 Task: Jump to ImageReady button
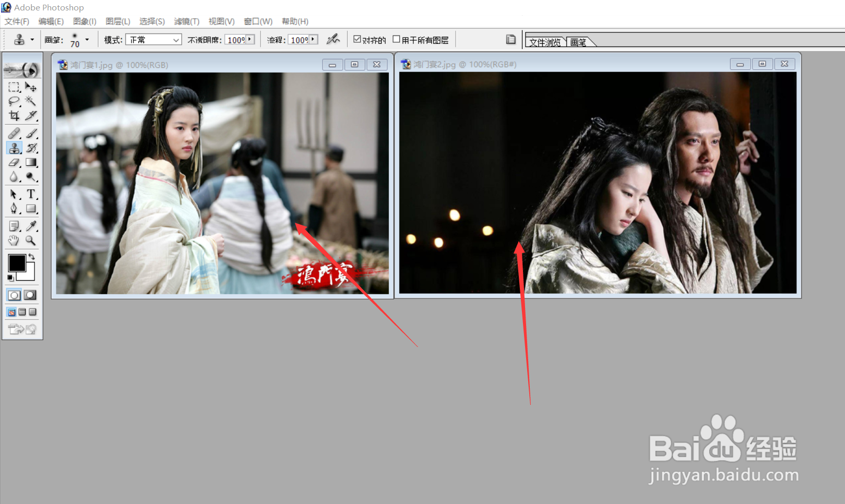pyautogui.click(x=22, y=329)
